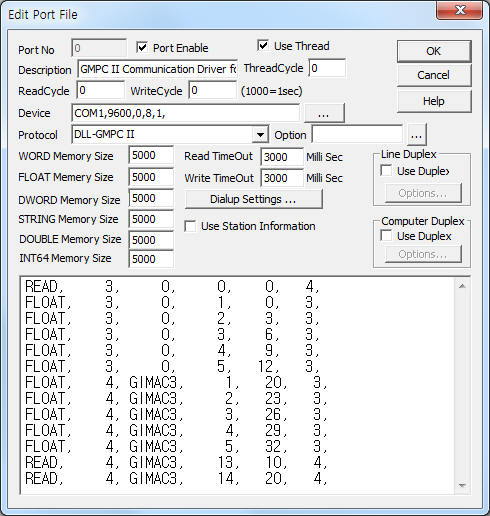This screenshot has height=516, width=490.
Task: Select line 'FLOAT, 4, GIMAC3, 5, 32, 3,'
Action: tap(176, 446)
